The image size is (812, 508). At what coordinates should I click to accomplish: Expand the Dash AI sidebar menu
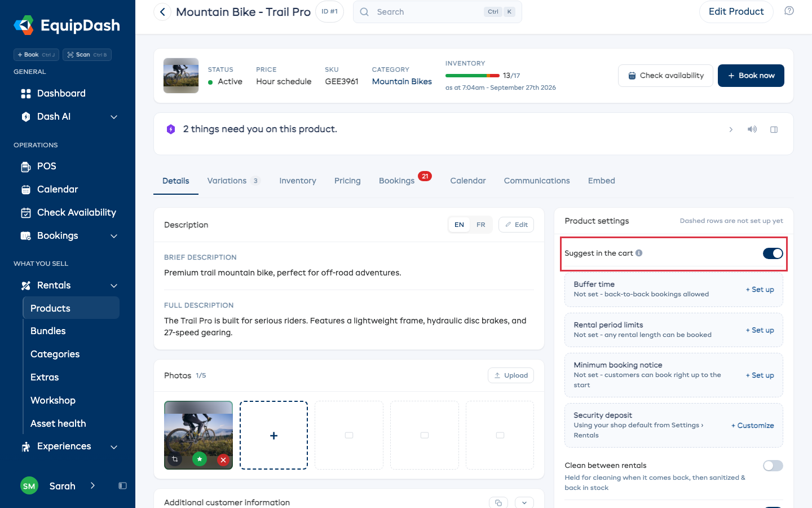tap(114, 117)
